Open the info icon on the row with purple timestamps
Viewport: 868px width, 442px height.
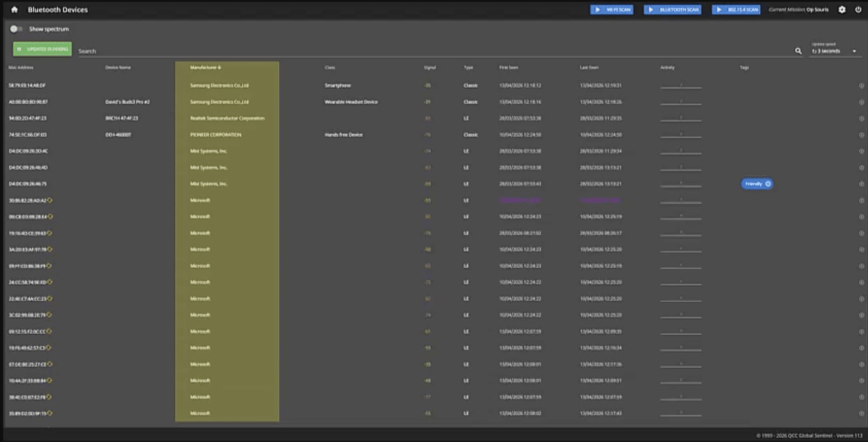tap(861, 200)
